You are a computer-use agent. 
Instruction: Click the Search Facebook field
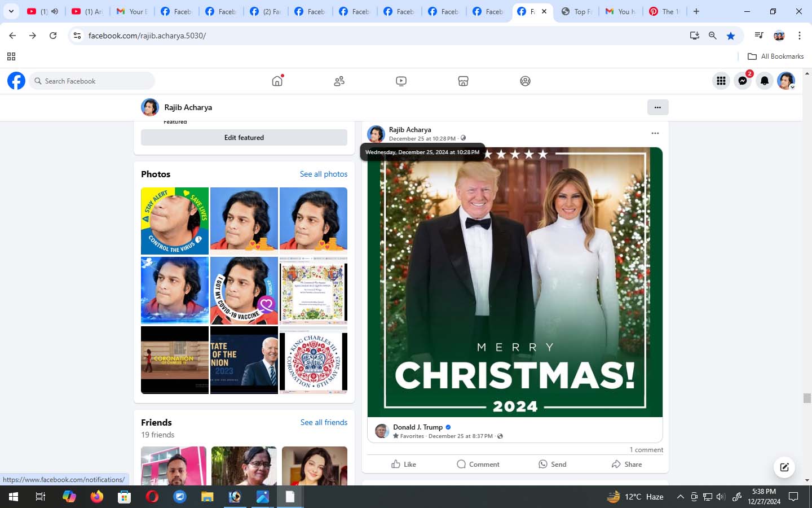92,81
